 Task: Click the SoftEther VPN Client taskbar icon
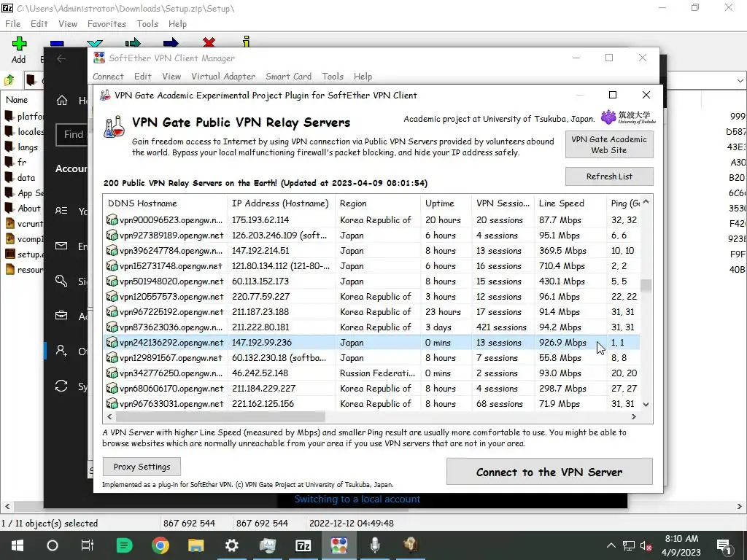(338, 545)
